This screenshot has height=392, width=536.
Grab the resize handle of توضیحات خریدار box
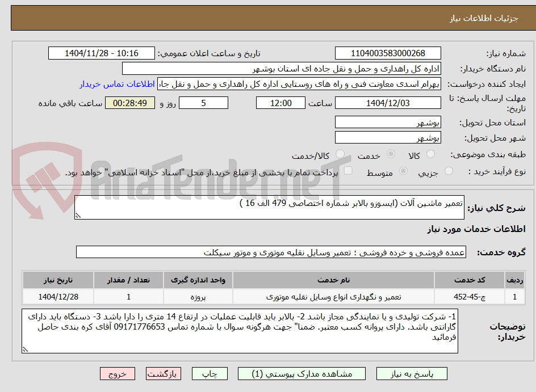coord(25,349)
